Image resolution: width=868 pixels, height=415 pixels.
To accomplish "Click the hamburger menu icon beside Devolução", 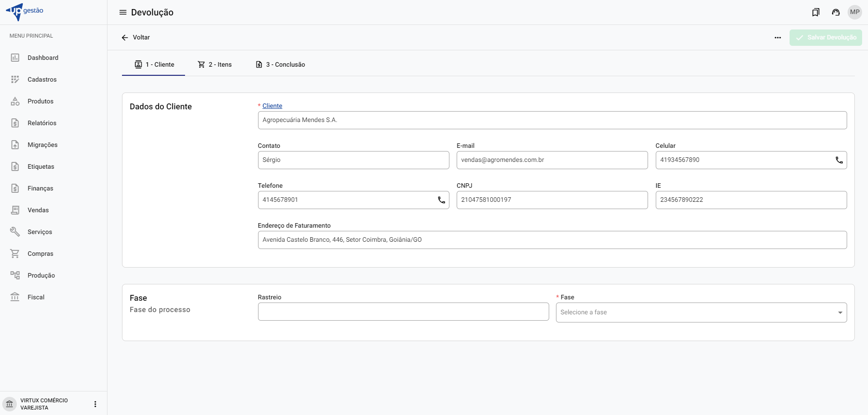I will coord(122,12).
